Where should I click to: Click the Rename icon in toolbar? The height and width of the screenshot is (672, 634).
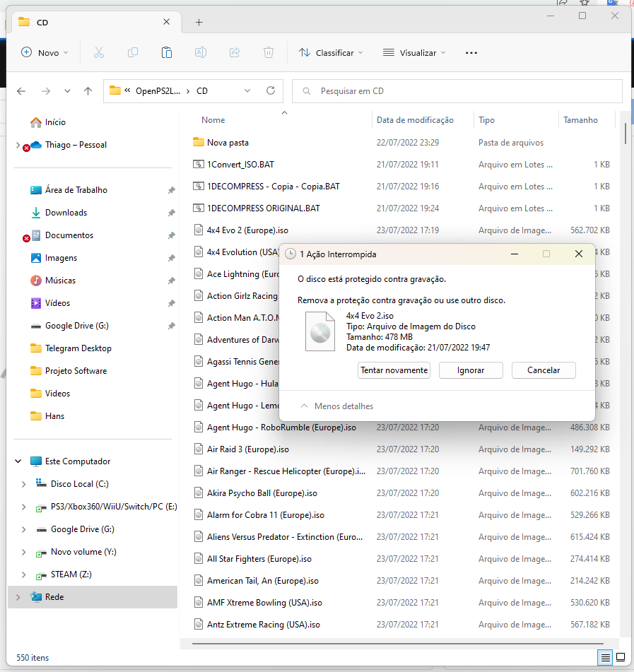[x=201, y=53]
